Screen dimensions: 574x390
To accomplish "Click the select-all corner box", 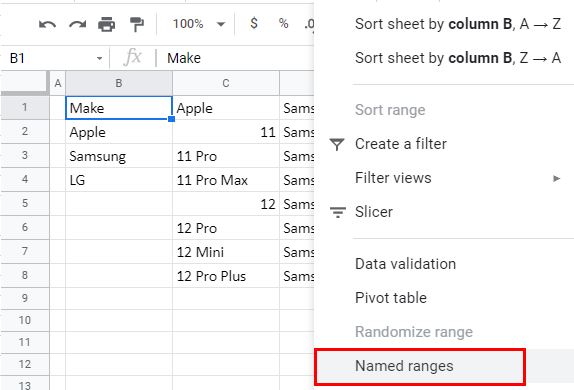I will pyautogui.click(x=25, y=83).
